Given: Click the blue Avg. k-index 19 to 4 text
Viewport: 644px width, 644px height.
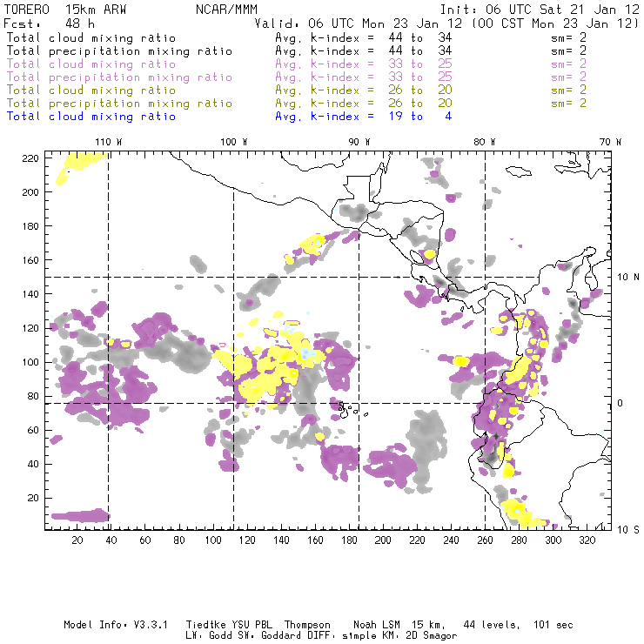Looking at the screenshot, I should pos(363,116).
